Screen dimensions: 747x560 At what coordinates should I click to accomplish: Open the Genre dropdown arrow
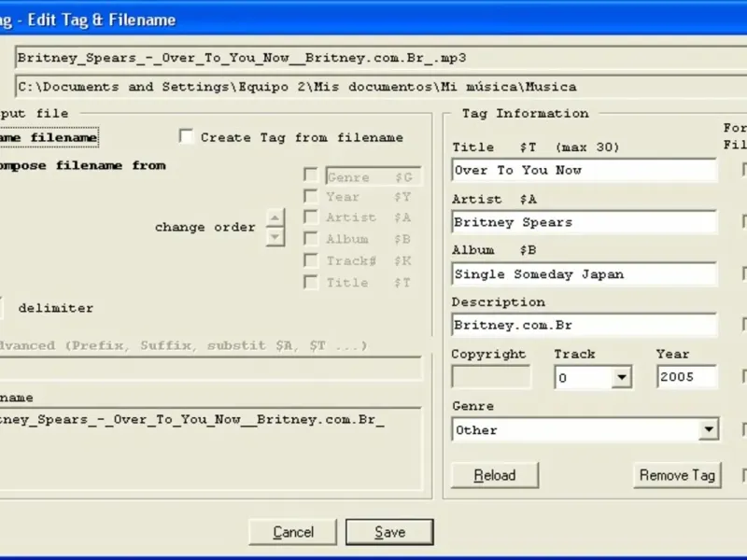coord(709,429)
